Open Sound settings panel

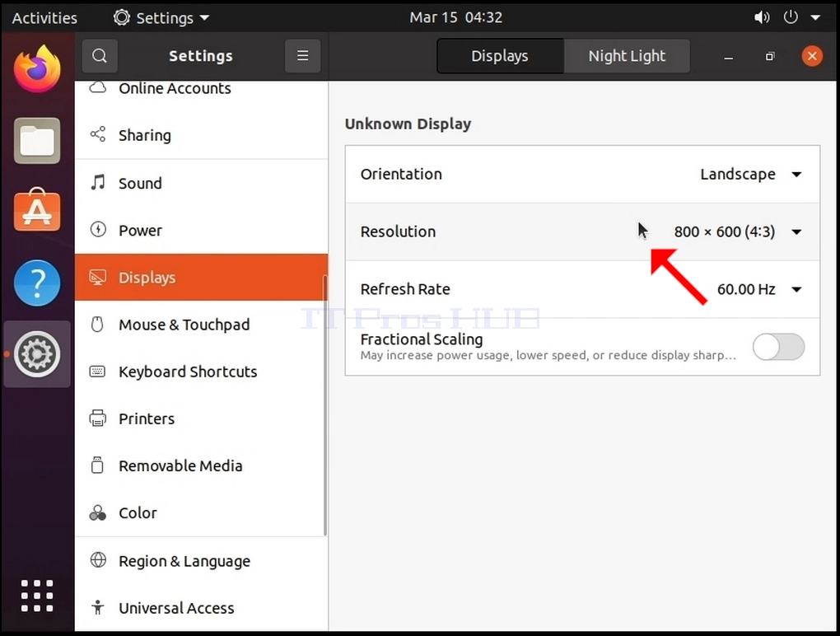coord(202,183)
